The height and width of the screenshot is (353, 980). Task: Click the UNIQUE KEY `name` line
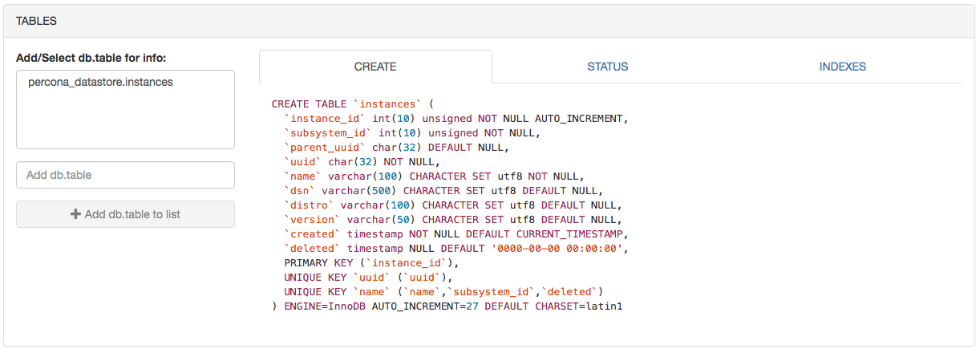coord(443,292)
